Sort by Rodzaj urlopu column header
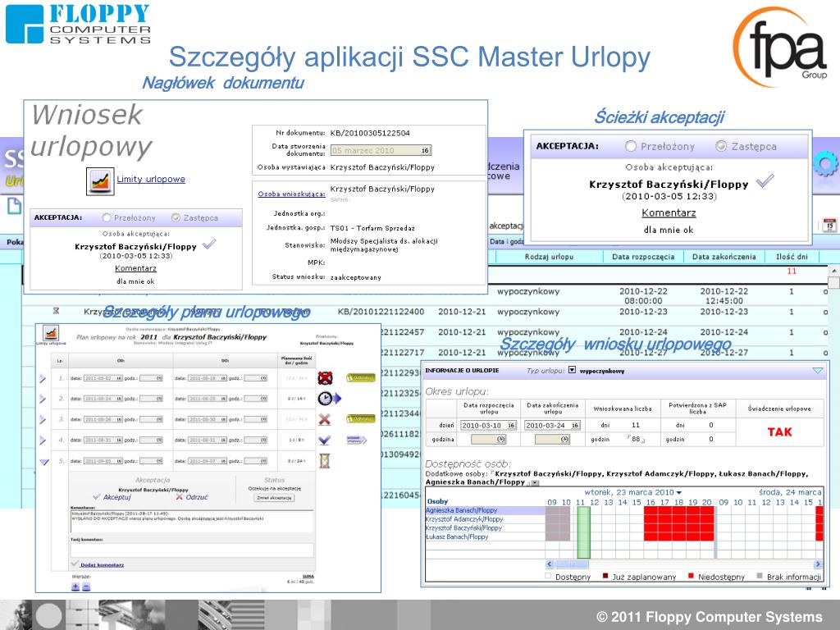The image size is (840, 630). click(549, 257)
